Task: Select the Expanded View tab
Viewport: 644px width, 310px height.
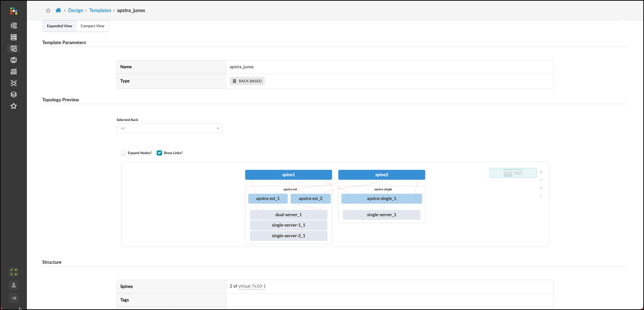Action: click(x=59, y=26)
